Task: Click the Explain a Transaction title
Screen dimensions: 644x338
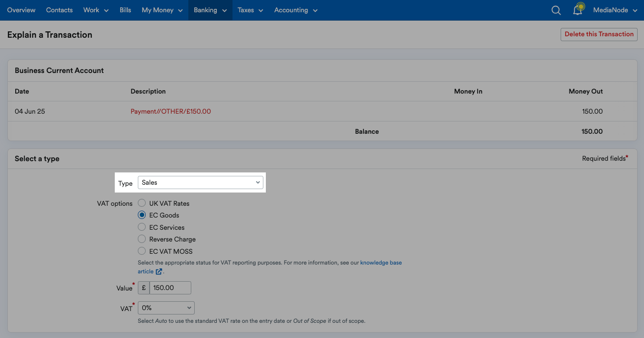Action: click(x=50, y=35)
